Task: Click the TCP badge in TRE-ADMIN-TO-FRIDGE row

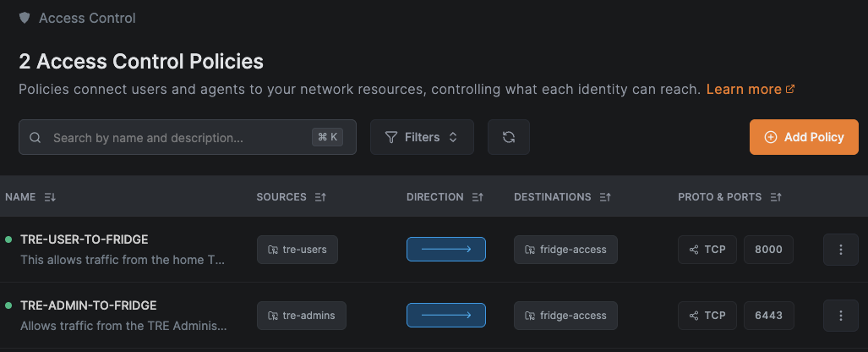Action: click(707, 316)
